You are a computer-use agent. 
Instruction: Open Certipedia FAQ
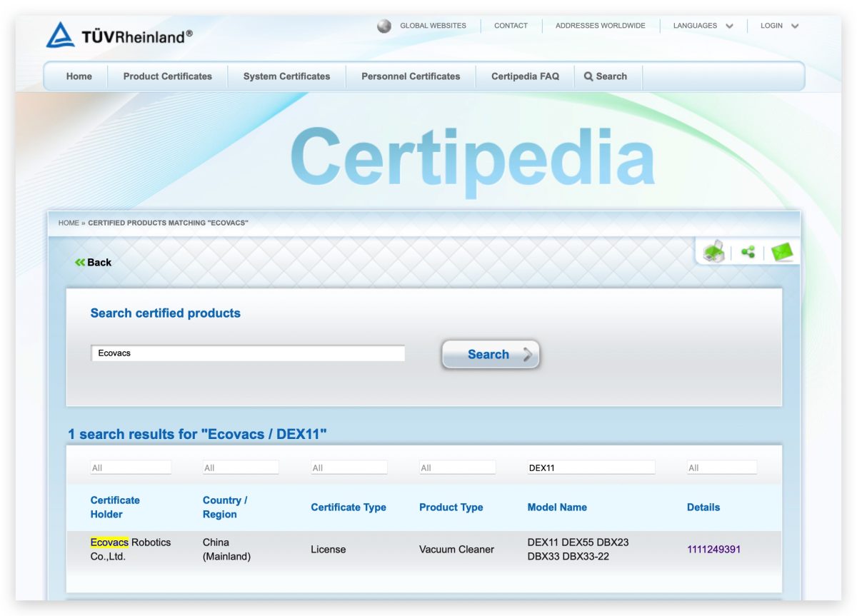point(525,76)
